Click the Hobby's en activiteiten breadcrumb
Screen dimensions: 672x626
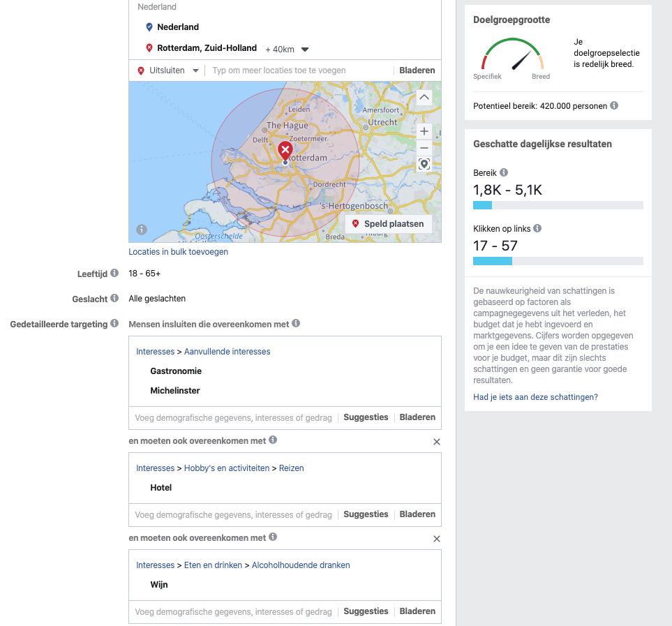tap(227, 468)
